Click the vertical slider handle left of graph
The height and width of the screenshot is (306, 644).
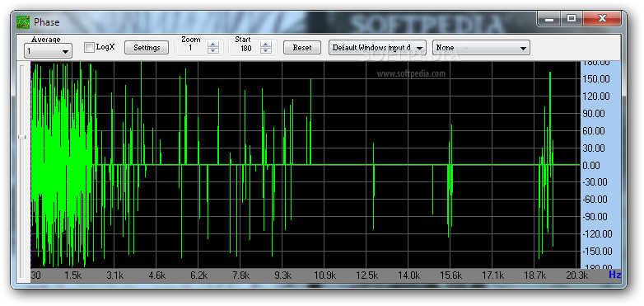tap(21, 137)
